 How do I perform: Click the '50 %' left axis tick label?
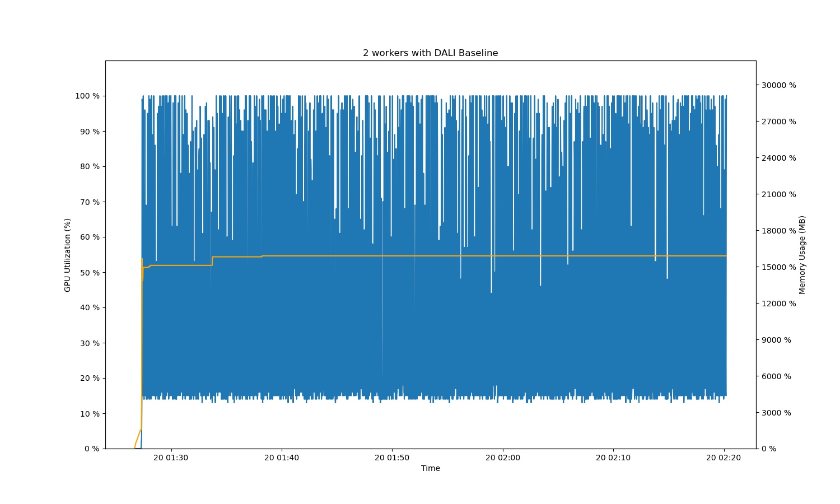pyautogui.click(x=88, y=272)
